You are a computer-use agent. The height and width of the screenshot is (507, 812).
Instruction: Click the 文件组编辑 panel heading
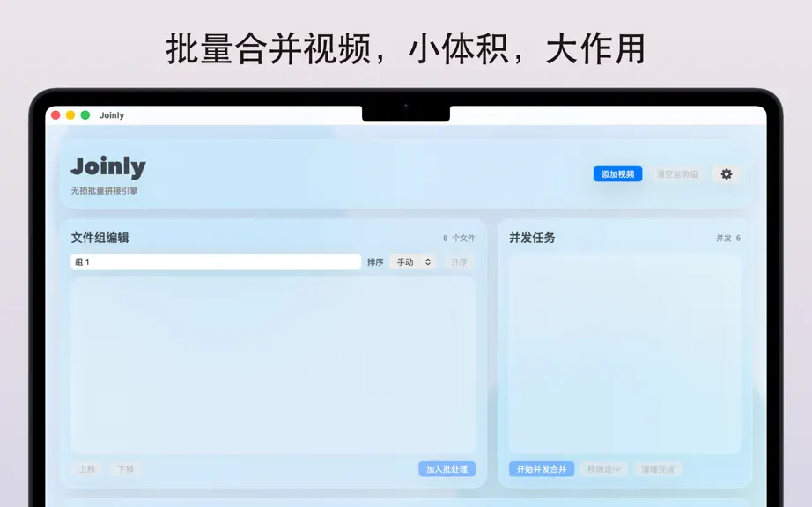tap(100, 238)
